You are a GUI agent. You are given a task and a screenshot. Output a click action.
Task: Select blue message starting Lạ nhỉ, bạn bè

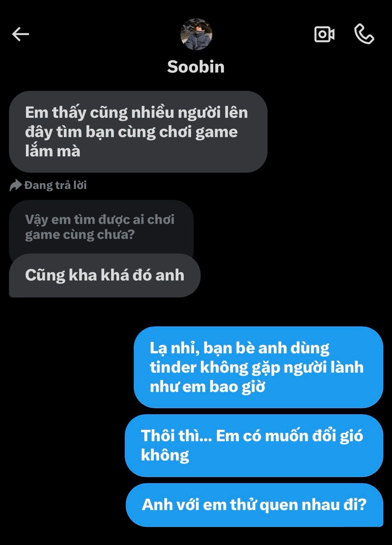[258, 367]
